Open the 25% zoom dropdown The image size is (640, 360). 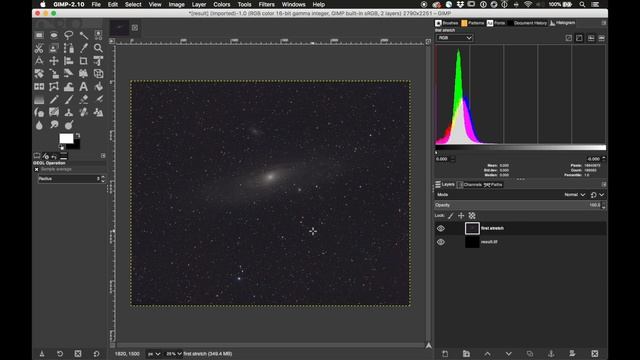click(173, 354)
